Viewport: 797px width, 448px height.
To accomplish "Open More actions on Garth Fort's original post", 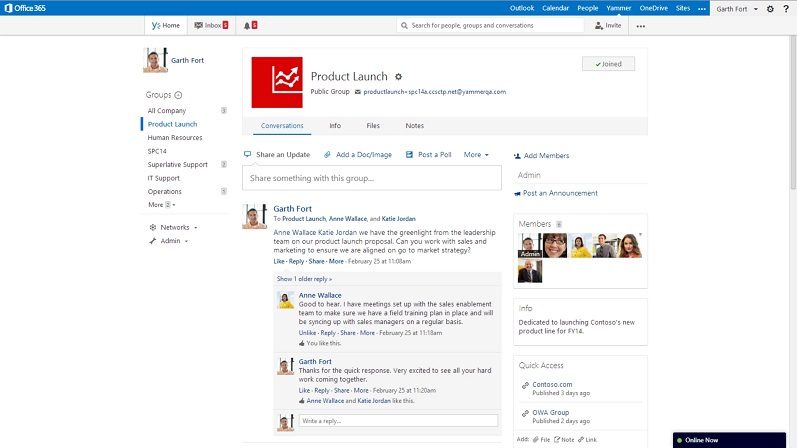I will (336, 261).
